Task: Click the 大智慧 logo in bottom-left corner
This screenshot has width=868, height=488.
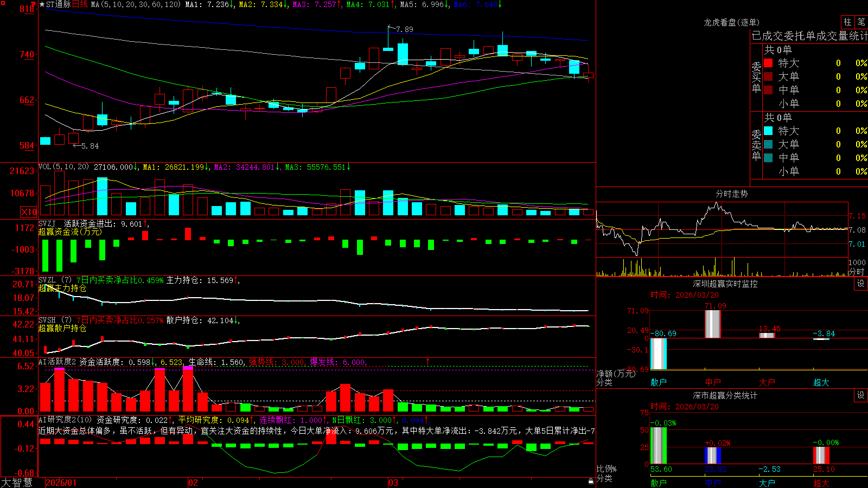Action: pos(17,483)
